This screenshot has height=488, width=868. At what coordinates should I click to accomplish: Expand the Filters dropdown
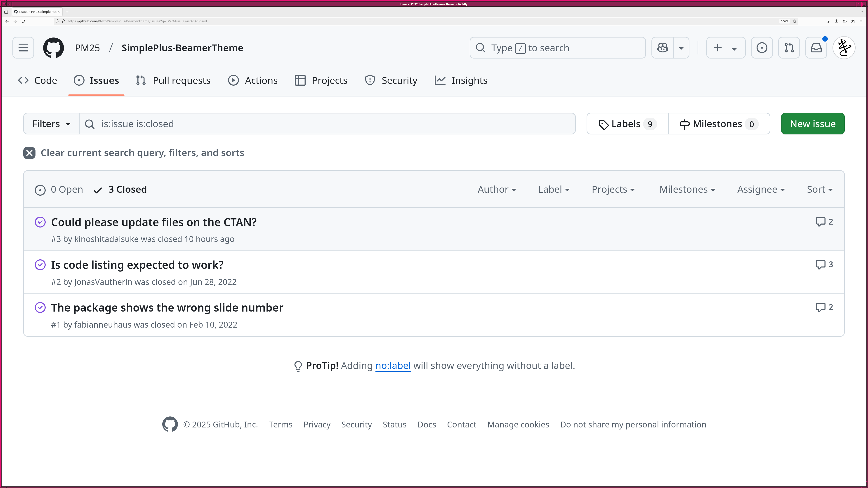coord(51,124)
